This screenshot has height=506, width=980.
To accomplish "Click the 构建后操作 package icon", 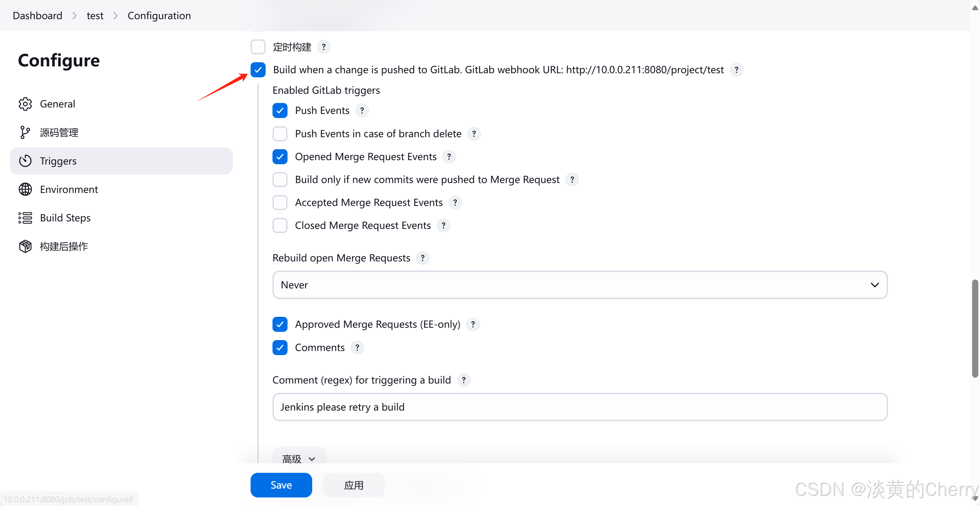I will coord(25,246).
